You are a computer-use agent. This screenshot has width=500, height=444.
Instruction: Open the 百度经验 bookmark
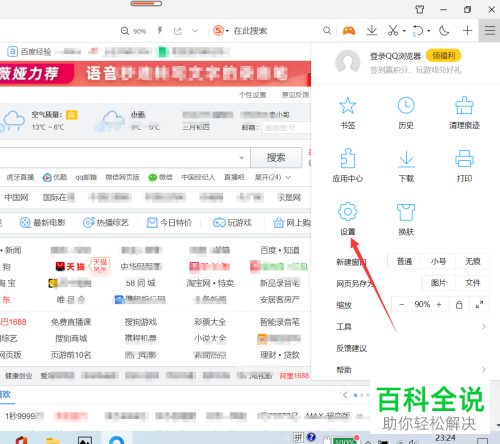point(29,52)
